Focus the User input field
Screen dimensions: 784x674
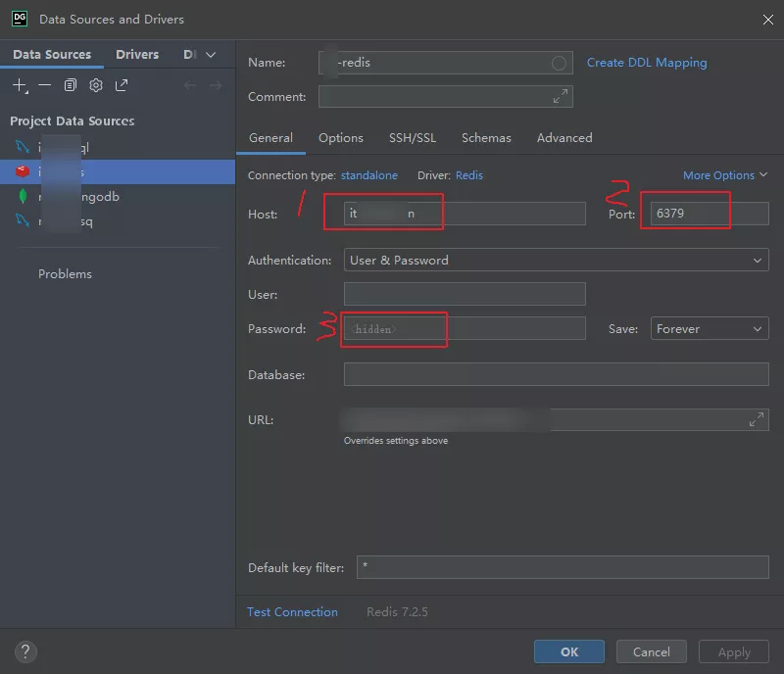(x=465, y=294)
